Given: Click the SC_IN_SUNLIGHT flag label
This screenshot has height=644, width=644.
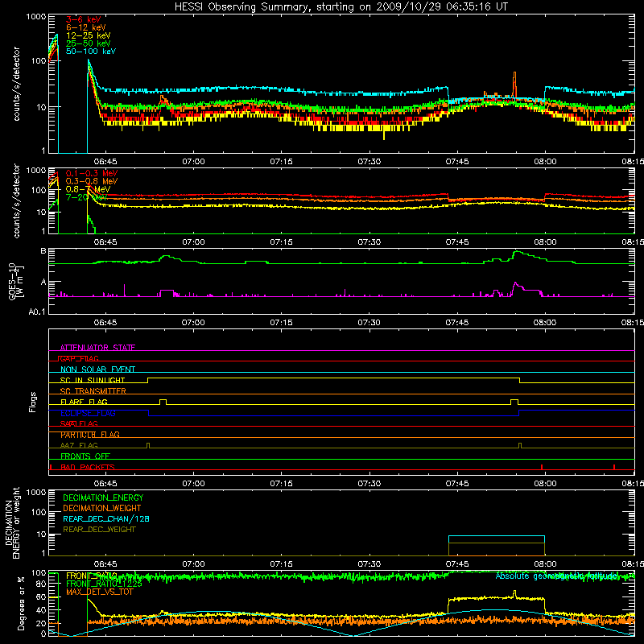Looking at the screenshot, I should pos(93,380).
